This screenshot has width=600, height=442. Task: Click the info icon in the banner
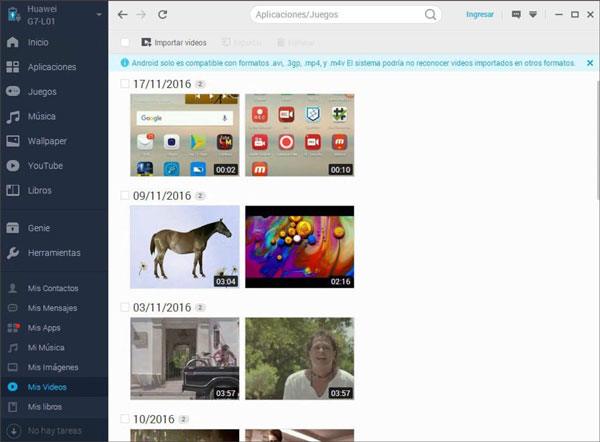coord(124,63)
